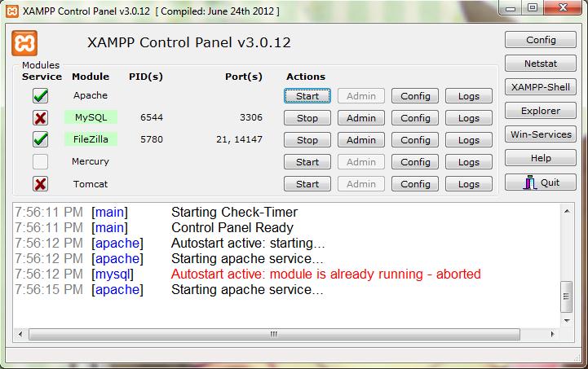Stop the MySQL module

click(307, 118)
